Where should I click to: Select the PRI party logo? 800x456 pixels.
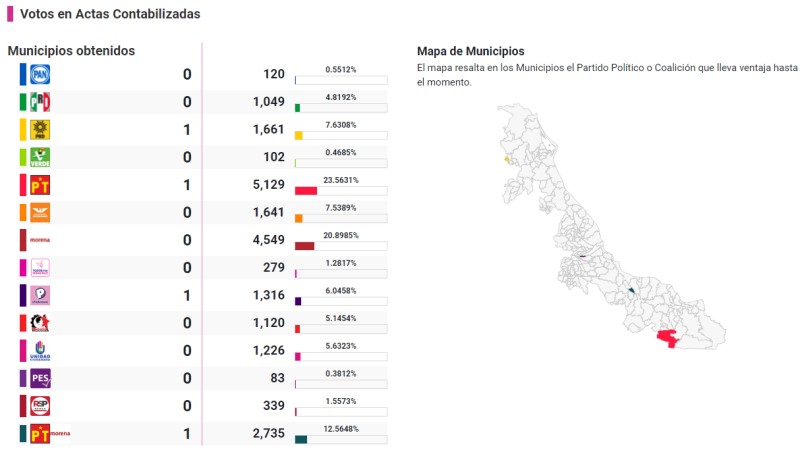[x=40, y=102]
